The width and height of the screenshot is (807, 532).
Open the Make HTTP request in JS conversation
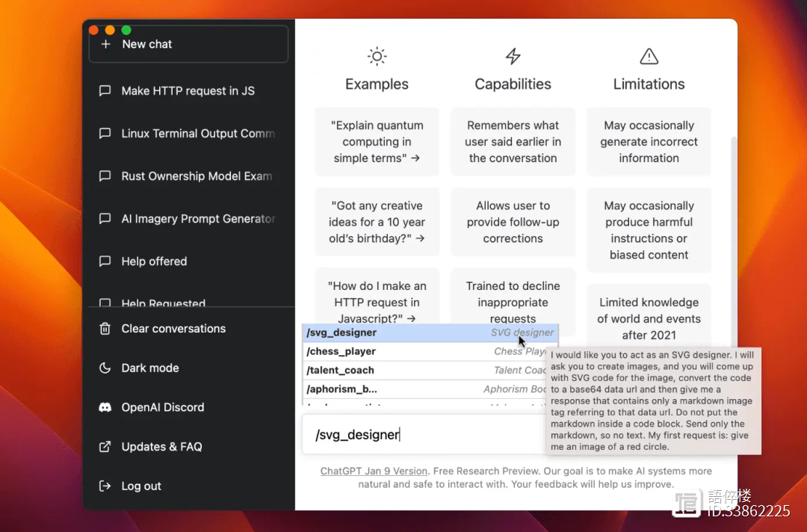[188, 91]
